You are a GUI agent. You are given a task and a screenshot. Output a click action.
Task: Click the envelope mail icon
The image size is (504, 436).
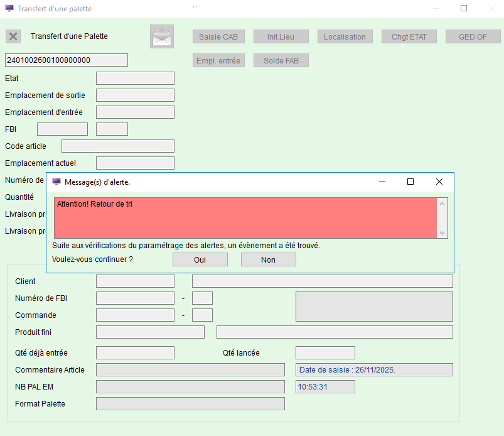pyautogui.click(x=162, y=36)
